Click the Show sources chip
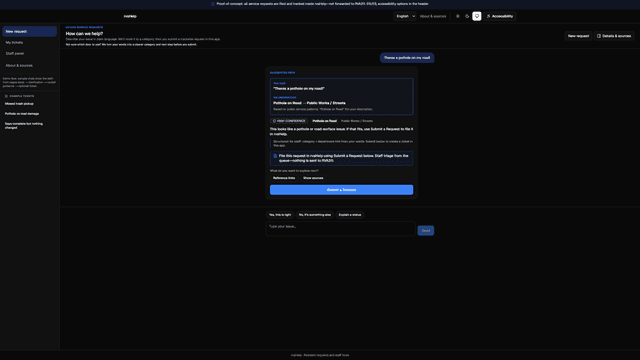 [x=313, y=178]
